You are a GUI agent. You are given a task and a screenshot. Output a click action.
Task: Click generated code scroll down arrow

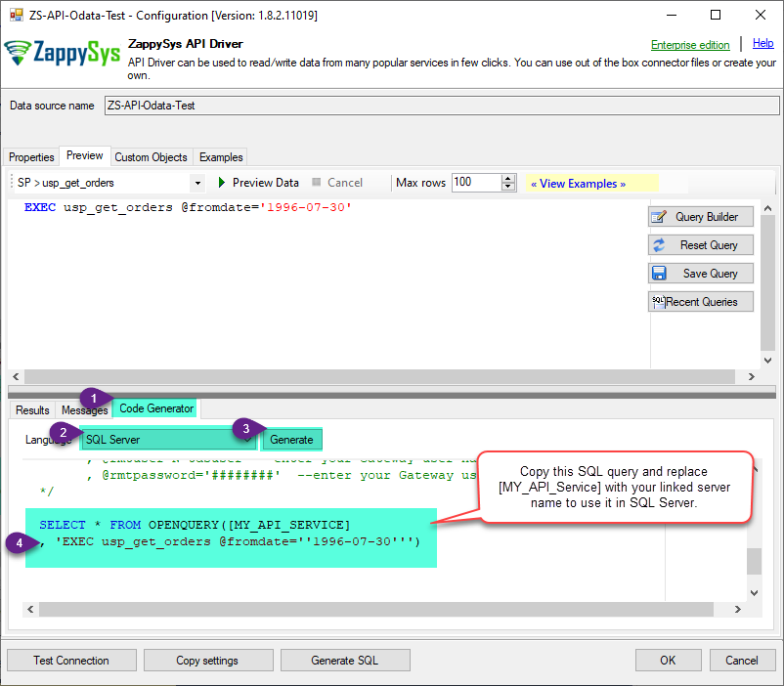[754, 593]
